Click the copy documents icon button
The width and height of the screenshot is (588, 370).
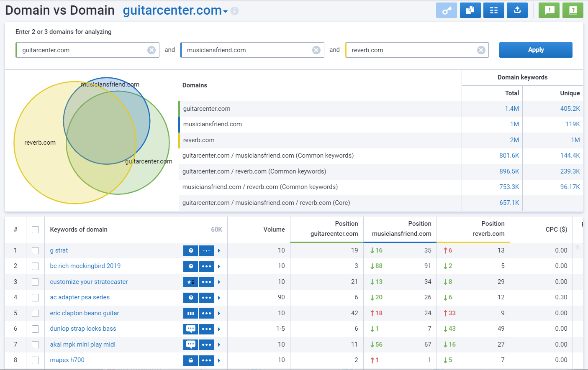tap(470, 10)
